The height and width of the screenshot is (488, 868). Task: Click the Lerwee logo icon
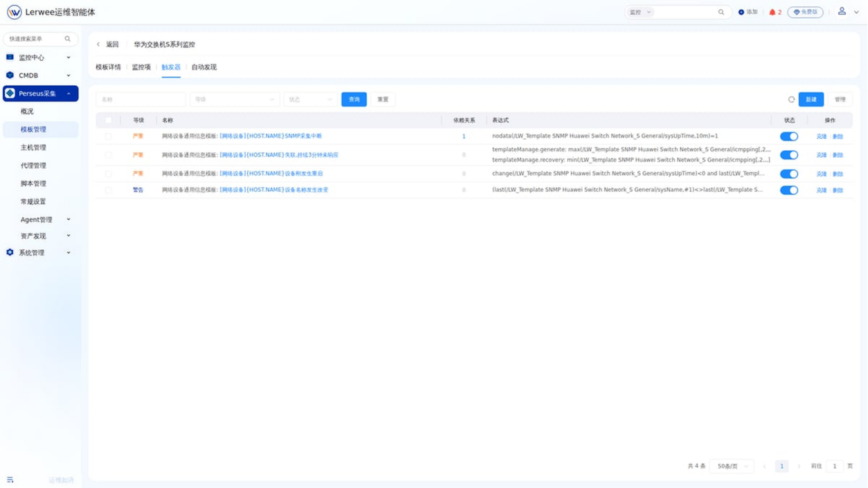tap(14, 12)
